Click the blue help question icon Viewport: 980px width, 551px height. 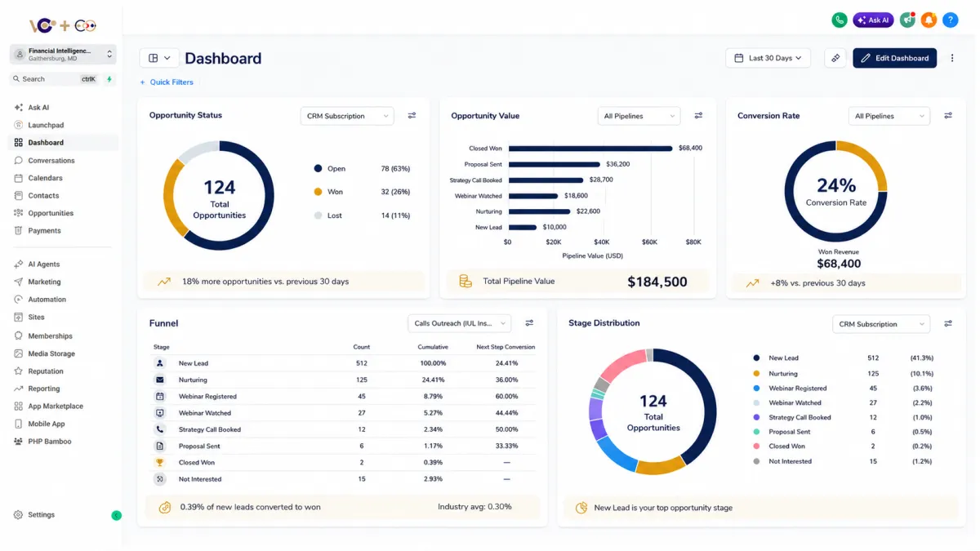[x=951, y=20]
